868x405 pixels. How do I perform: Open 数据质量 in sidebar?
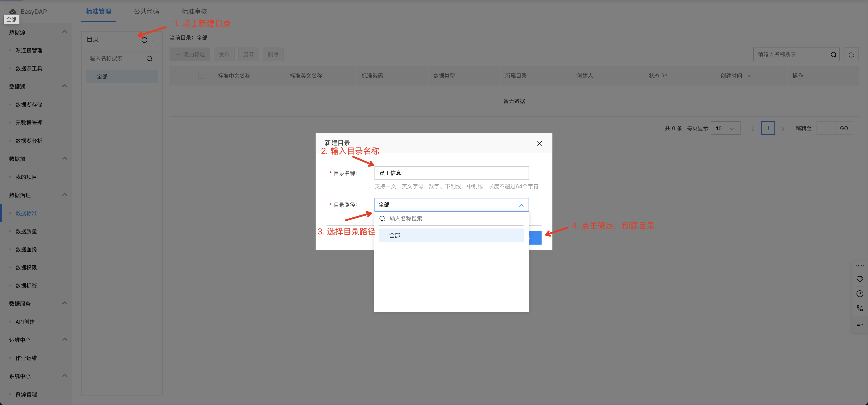(x=26, y=231)
